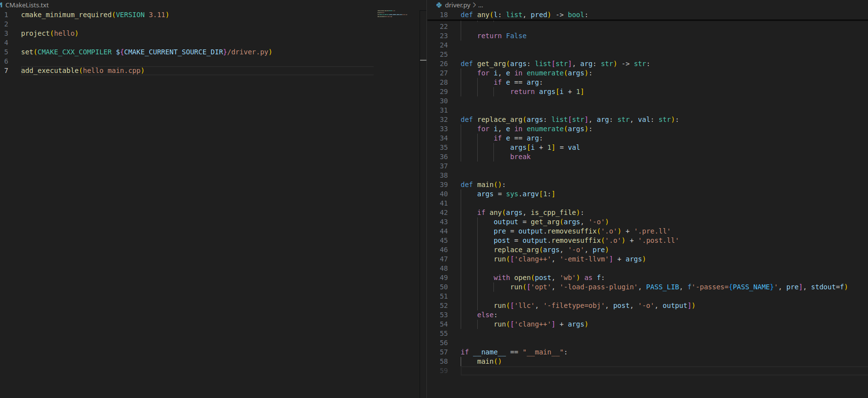Click the Python file icon beside driver.py
The image size is (868, 398).
(439, 5)
